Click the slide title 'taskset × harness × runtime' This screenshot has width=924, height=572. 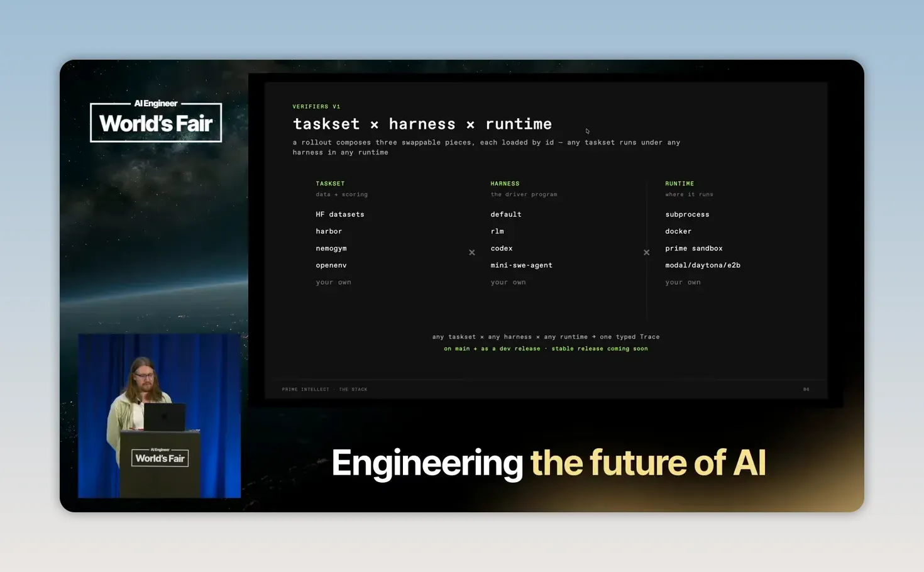click(x=422, y=124)
